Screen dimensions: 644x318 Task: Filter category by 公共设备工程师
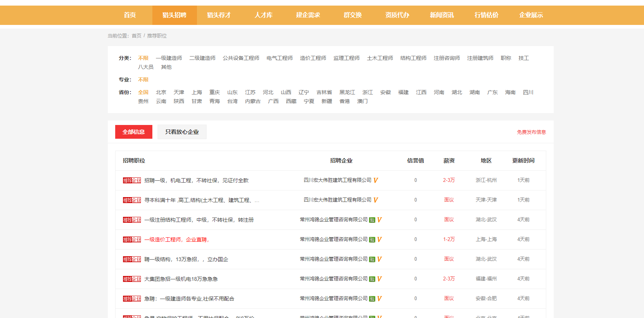(x=241, y=58)
